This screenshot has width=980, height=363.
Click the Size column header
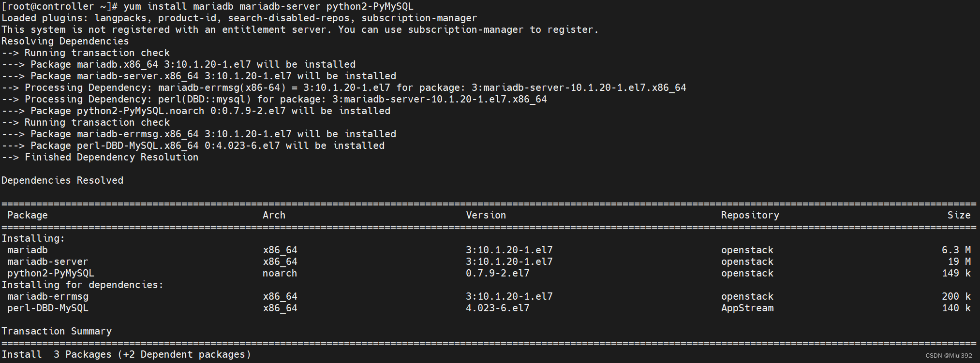click(x=959, y=215)
